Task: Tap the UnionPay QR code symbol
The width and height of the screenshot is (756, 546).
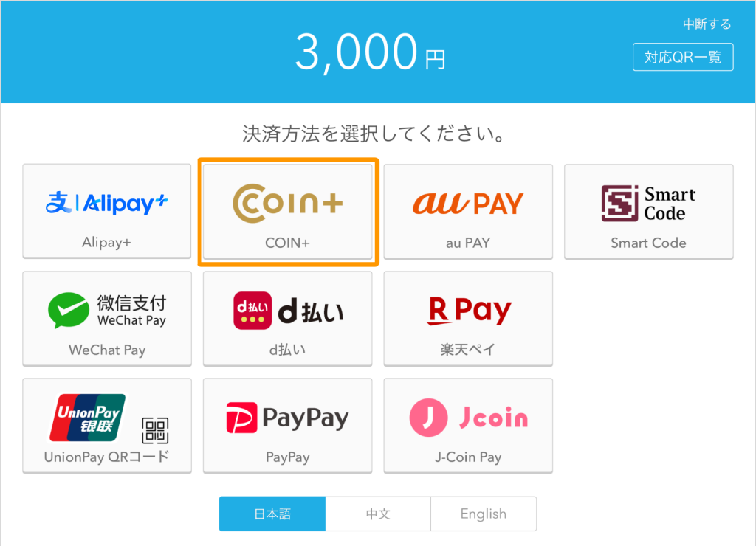Action: [x=155, y=430]
